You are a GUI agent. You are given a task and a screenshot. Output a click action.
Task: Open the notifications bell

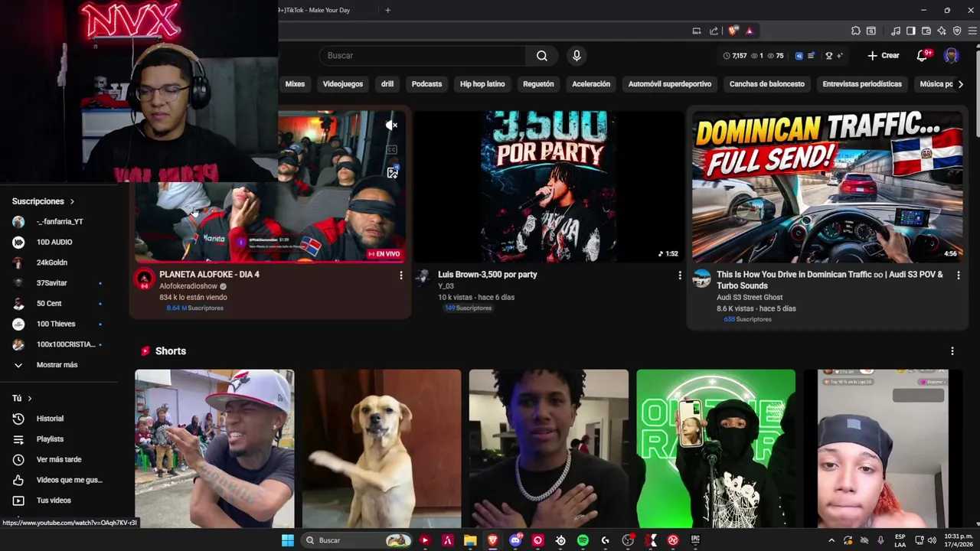922,55
